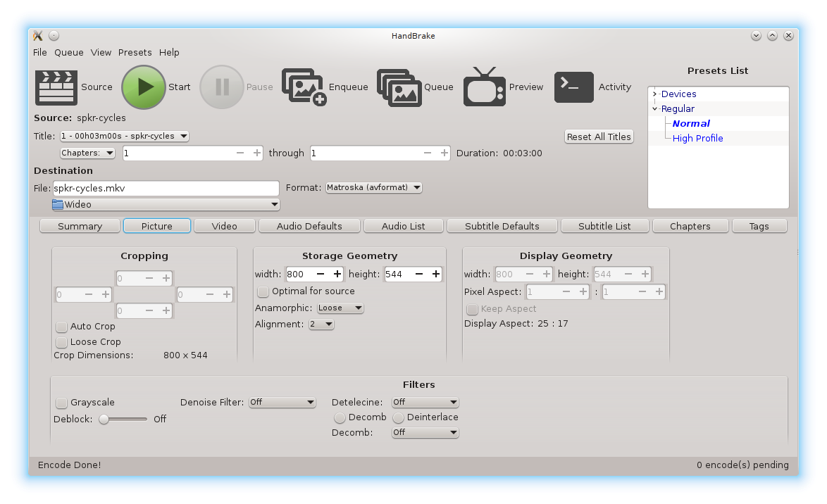Open Preview with the TV icon
This screenshot has width=827, height=504.
(484, 87)
